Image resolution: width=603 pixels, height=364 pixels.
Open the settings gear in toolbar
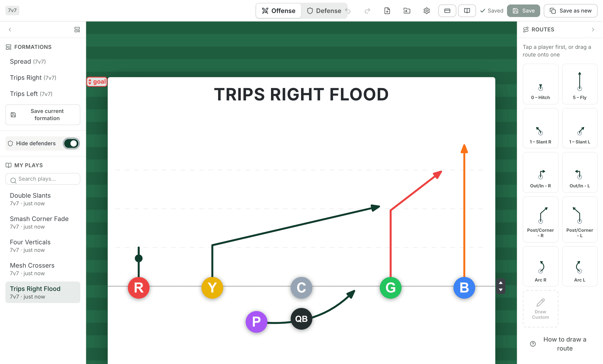pyautogui.click(x=426, y=11)
